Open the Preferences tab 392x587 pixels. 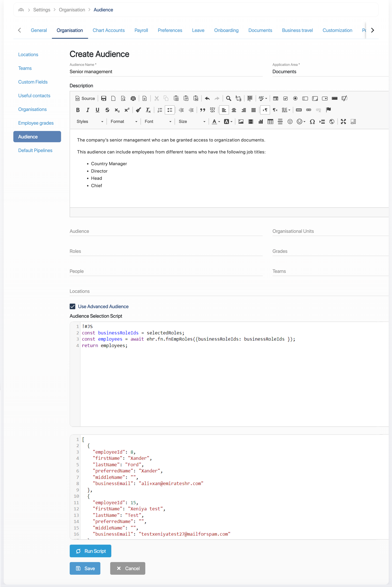click(x=170, y=30)
